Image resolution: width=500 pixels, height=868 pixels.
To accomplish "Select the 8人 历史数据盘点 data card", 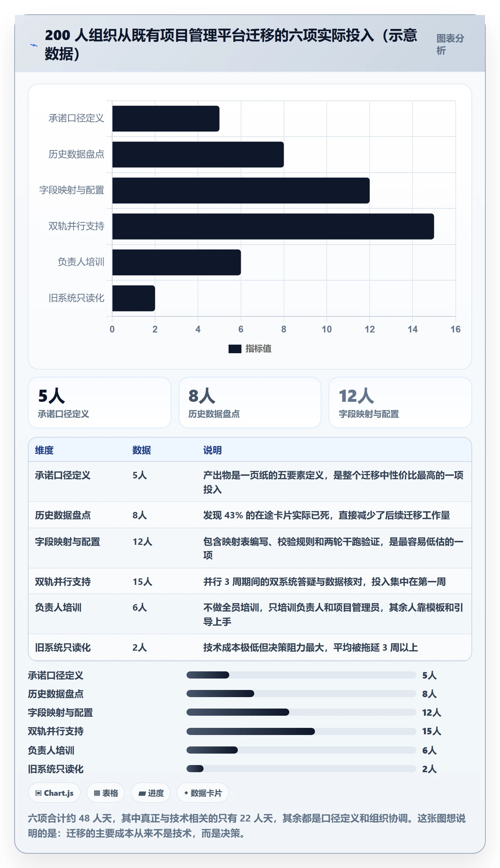I will pos(250,403).
